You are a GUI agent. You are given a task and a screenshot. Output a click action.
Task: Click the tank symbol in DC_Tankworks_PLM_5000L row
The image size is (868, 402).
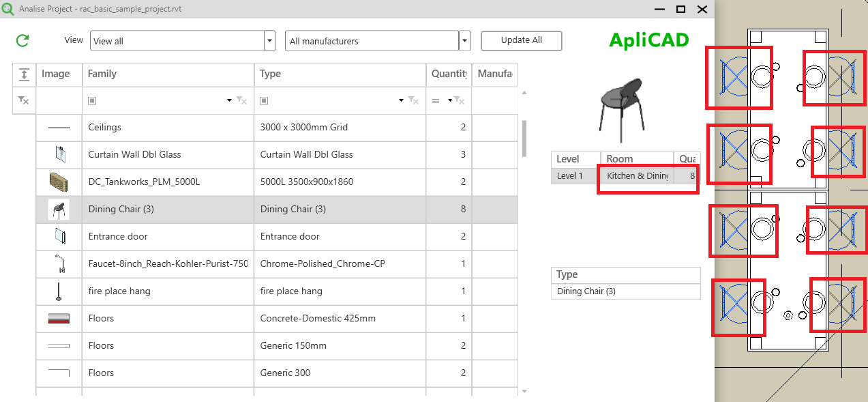click(59, 182)
